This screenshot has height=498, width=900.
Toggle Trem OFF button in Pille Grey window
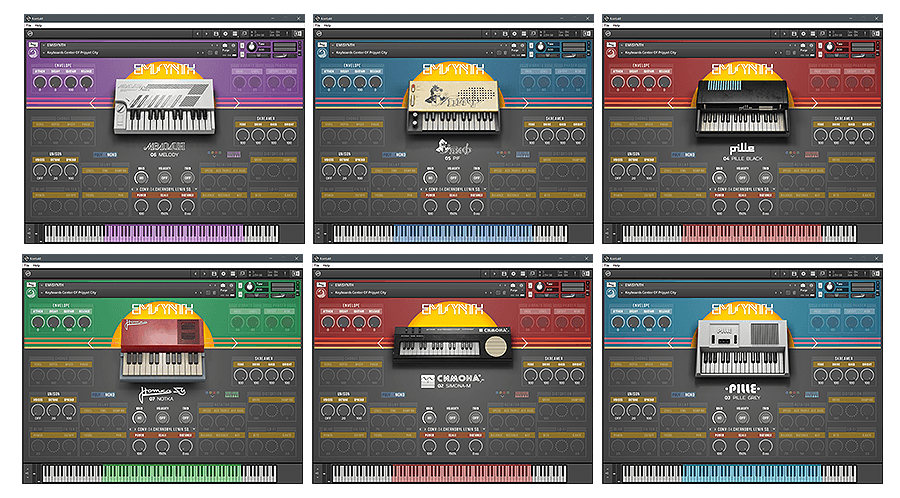click(766, 418)
